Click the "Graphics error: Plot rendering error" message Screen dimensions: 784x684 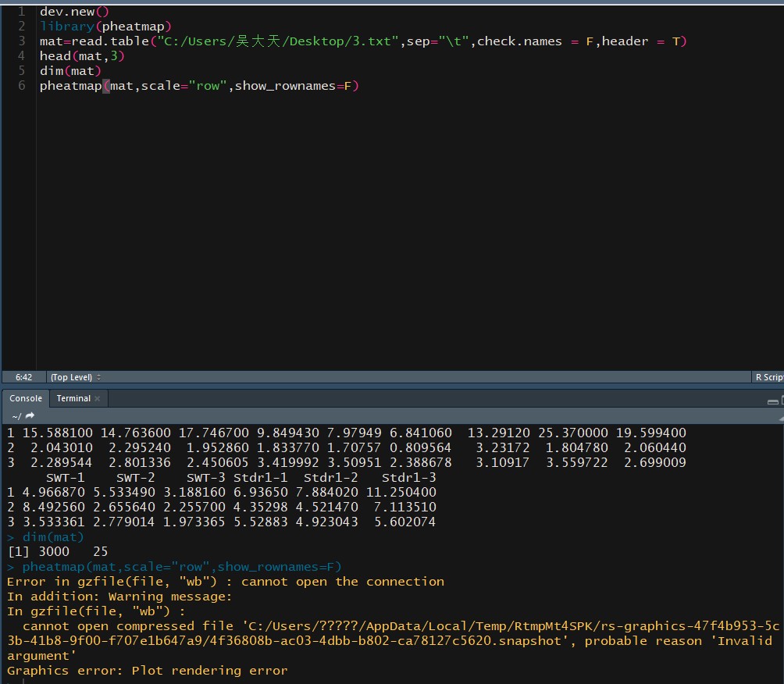[147, 671]
